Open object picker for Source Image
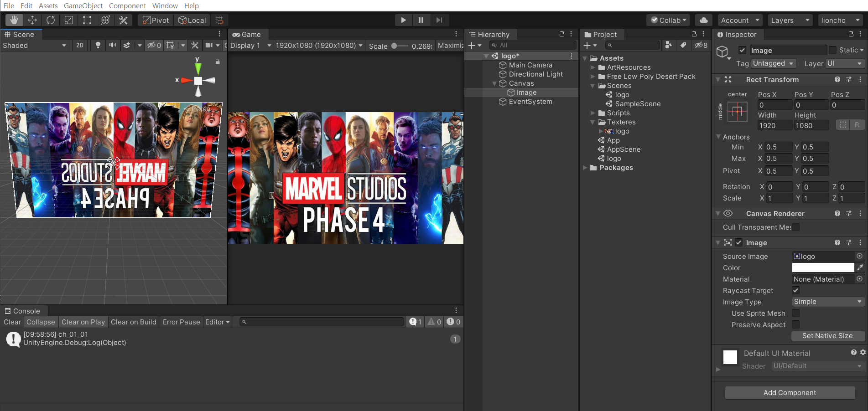The height and width of the screenshot is (411, 868). click(859, 256)
